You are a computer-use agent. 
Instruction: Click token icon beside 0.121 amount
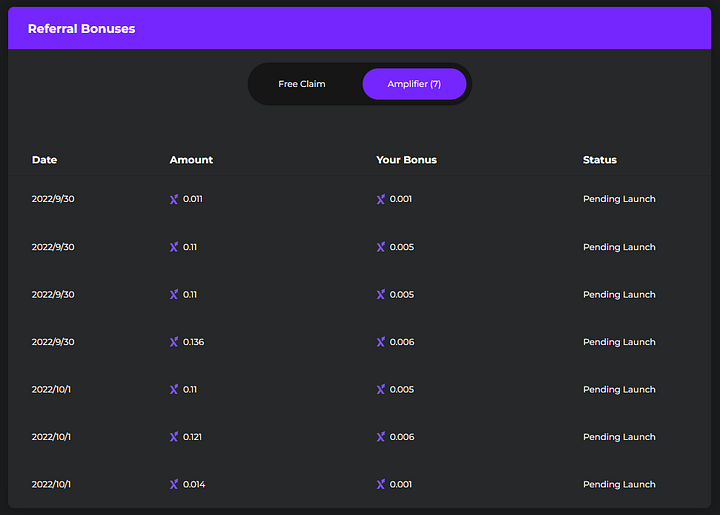(x=174, y=437)
